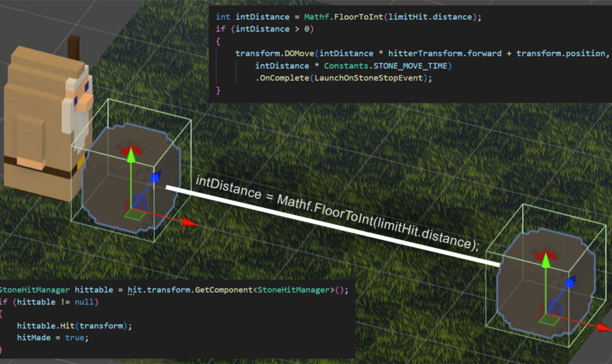Click the green Y-axis arrow on left stone
Viewport: 612px width, 364px height.
point(131,155)
